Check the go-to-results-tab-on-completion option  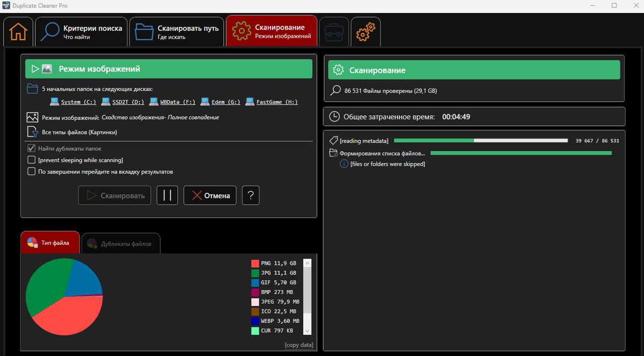(x=31, y=170)
